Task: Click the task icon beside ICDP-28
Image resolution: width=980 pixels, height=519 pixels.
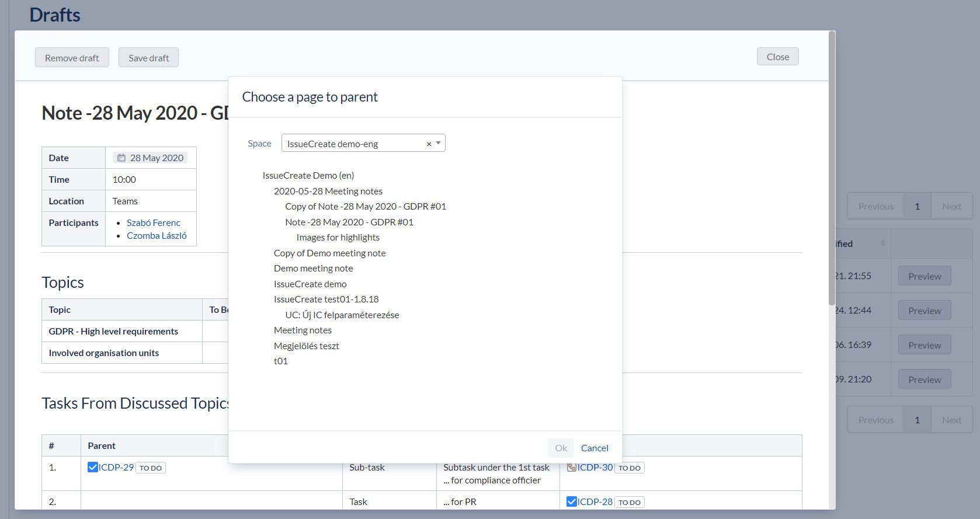Action: (x=572, y=501)
